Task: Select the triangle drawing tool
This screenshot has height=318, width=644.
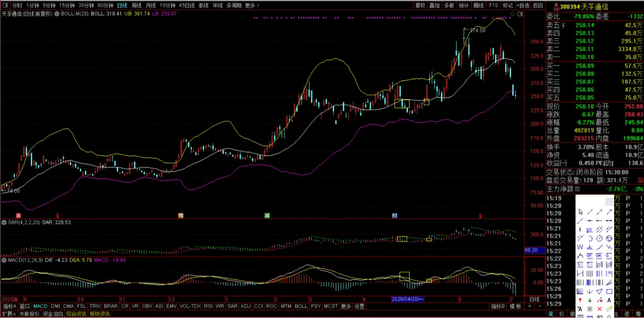Action: (599, 291)
